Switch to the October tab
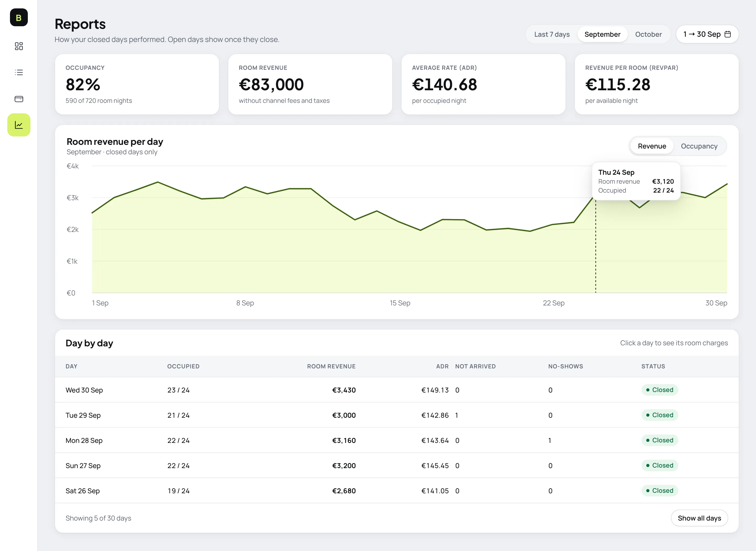 (x=648, y=34)
